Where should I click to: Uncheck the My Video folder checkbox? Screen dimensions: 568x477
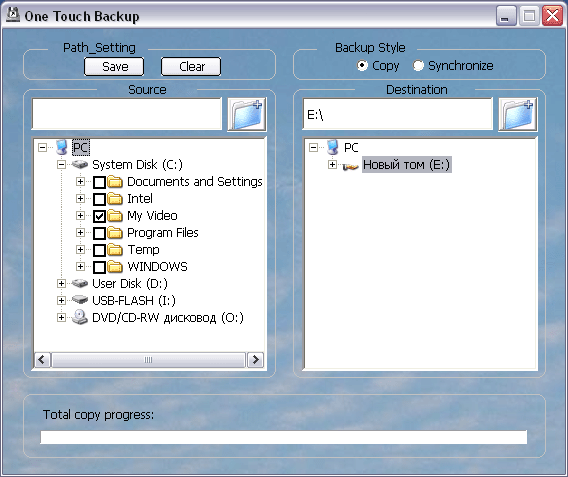tap(99, 216)
